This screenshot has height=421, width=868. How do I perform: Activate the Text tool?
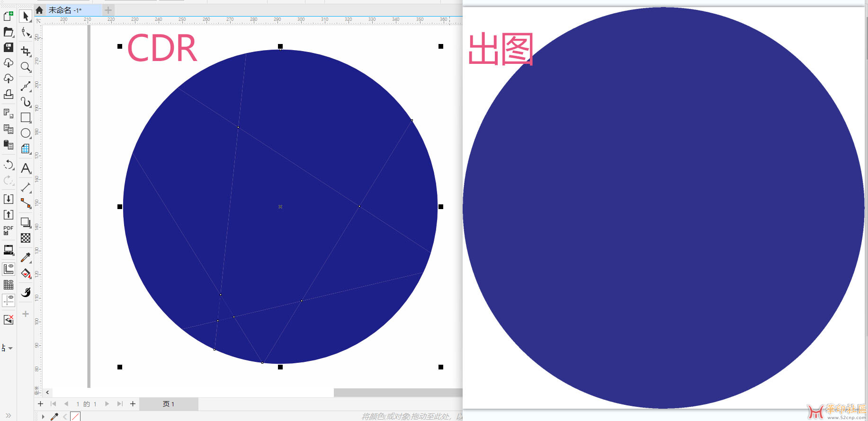pyautogui.click(x=26, y=168)
